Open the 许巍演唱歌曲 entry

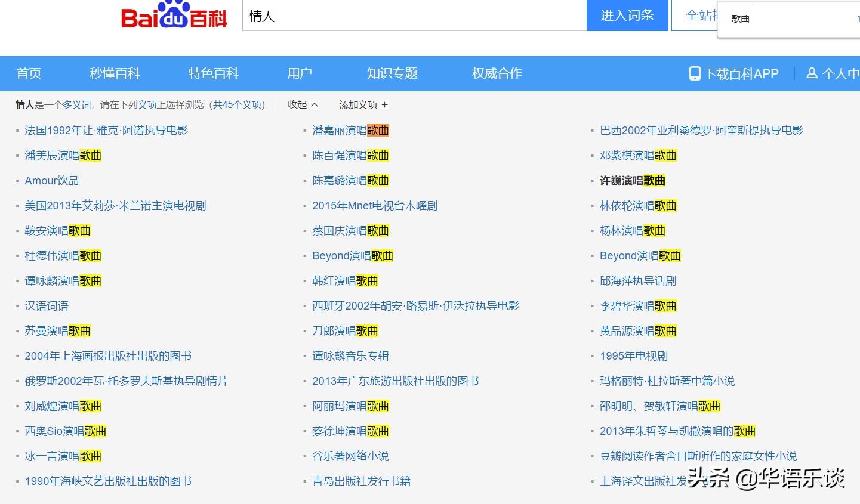pos(633,180)
